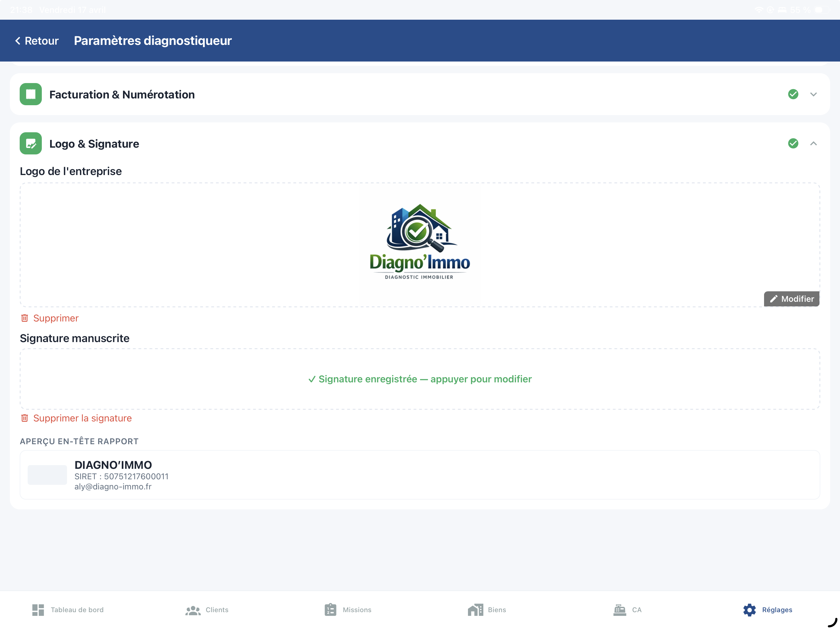840x630 pixels.
Task: Click Supprimer below the company logo
Action: 50,318
